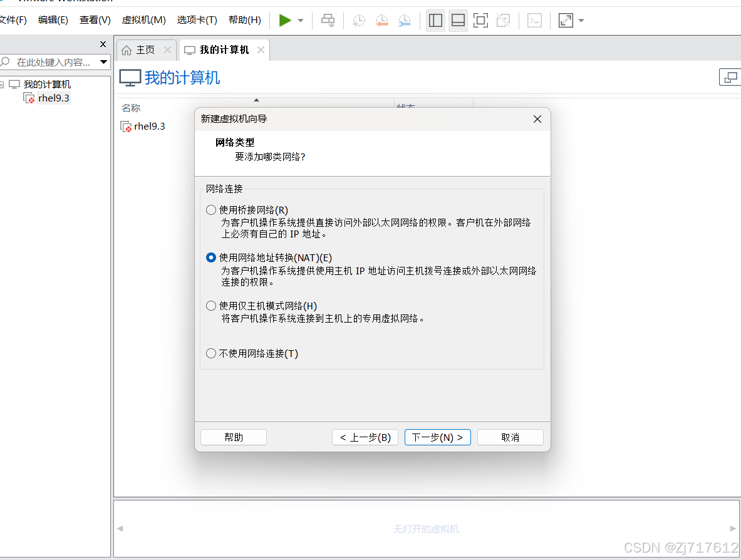This screenshot has width=741, height=560.
Task: Click the computer icon beside 我的计算机 heading
Action: [130, 78]
